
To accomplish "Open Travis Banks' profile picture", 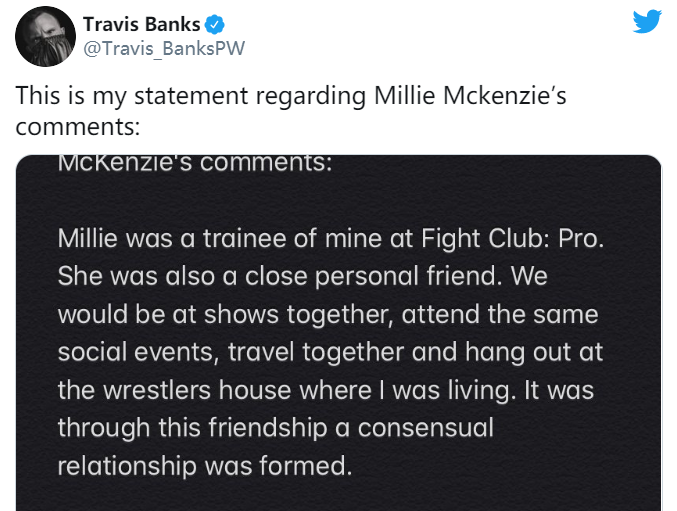I will tap(45, 36).
